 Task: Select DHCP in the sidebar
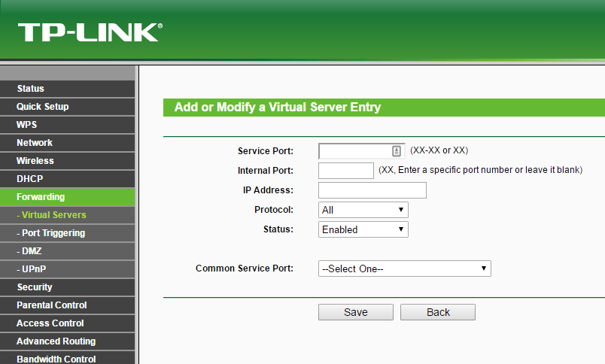tap(68, 179)
